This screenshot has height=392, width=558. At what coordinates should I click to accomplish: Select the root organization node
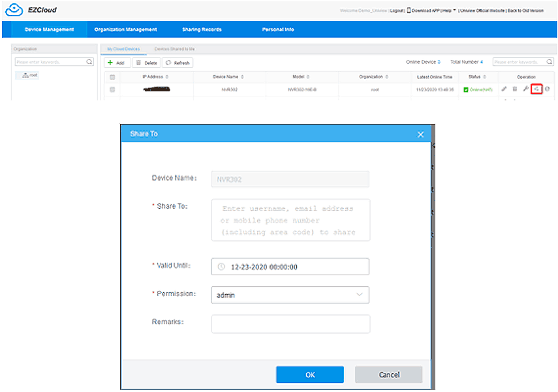click(x=30, y=75)
